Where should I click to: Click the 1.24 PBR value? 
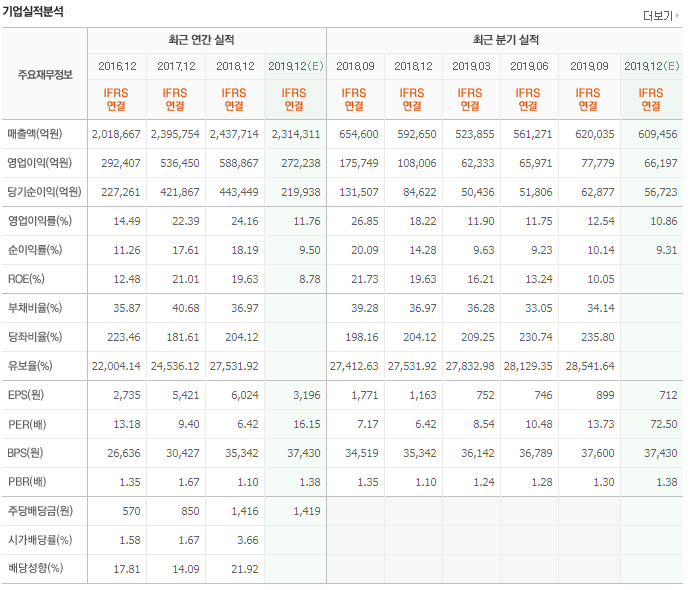click(484, 482)
